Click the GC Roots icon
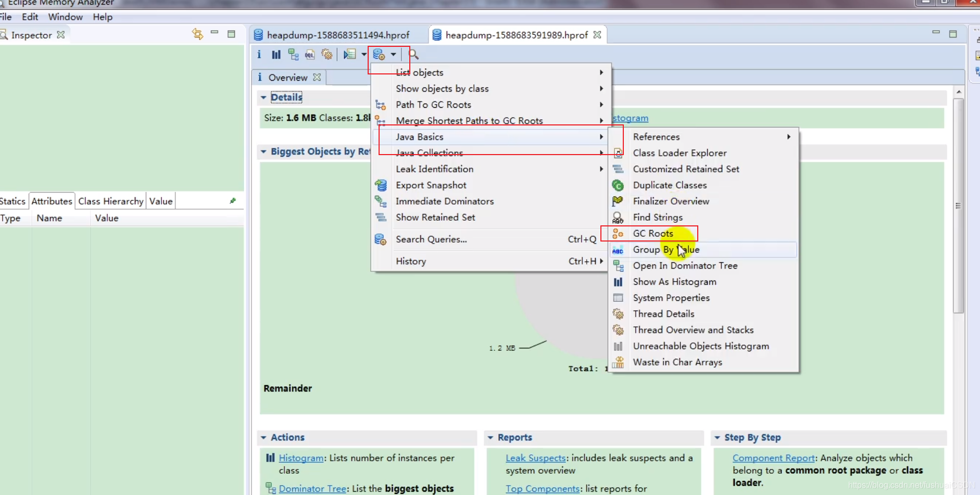This screenshot has height=495, width=980. pyautogui.click(x=618, y=234)
